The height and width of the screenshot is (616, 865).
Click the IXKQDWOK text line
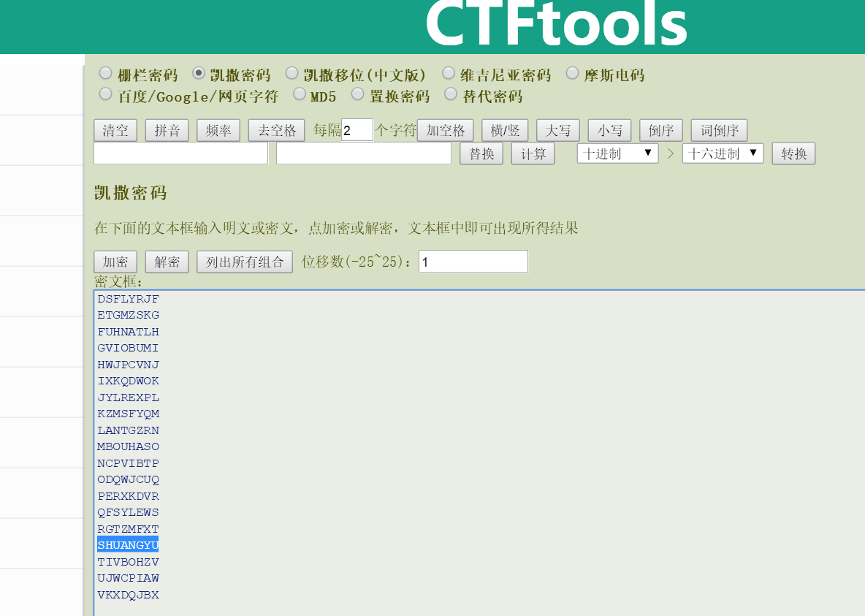(x=128, y=381)
